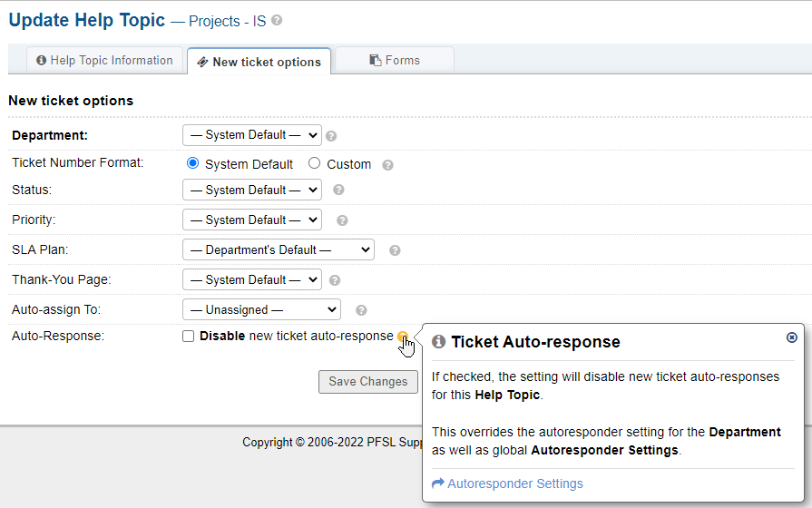Click help icon beside Thank-You Page dropdown

coord(335,280)
